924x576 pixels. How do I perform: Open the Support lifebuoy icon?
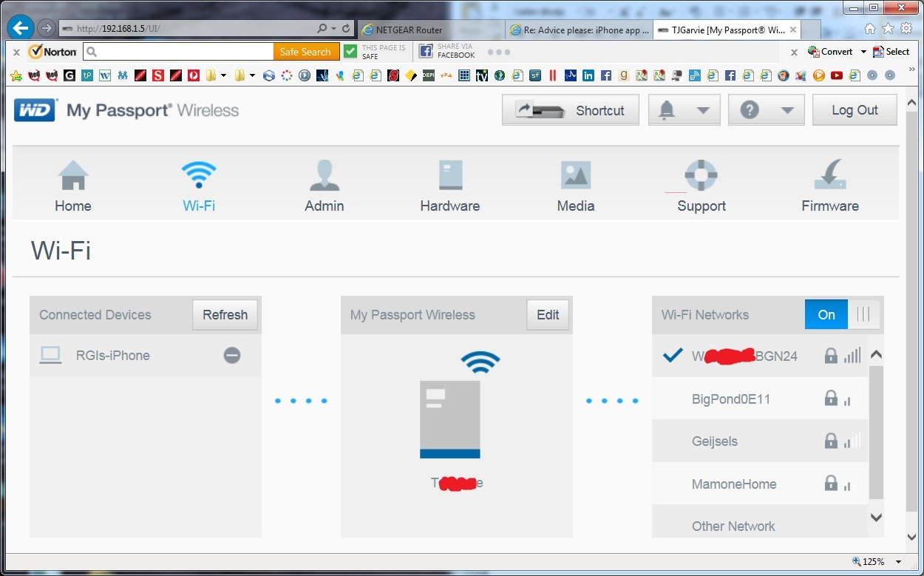click(x=702, y=175)
